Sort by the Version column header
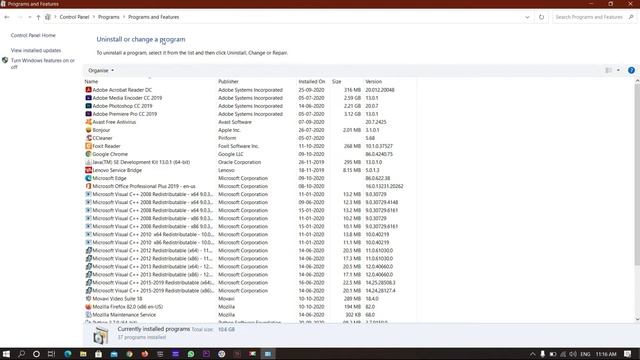Image resolution: width=640 pixels, height=360 pixels. 390,82
